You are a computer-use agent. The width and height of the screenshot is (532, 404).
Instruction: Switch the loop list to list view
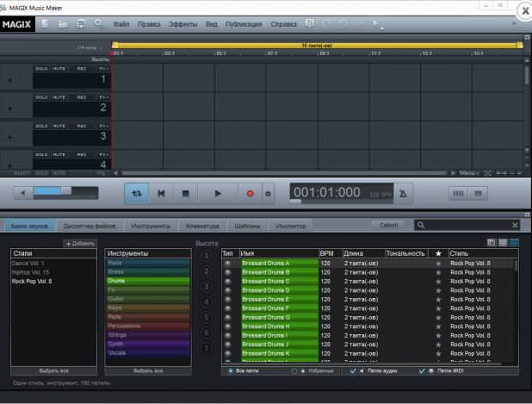tap(503, 242)
